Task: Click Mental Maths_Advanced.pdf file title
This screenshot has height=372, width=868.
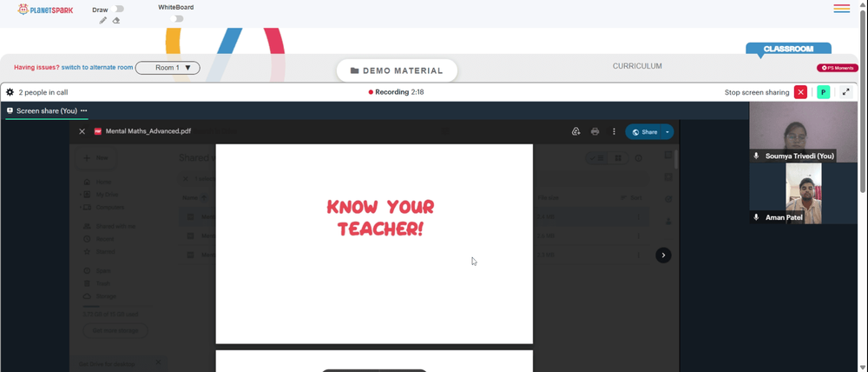Action: coord(148,131)
